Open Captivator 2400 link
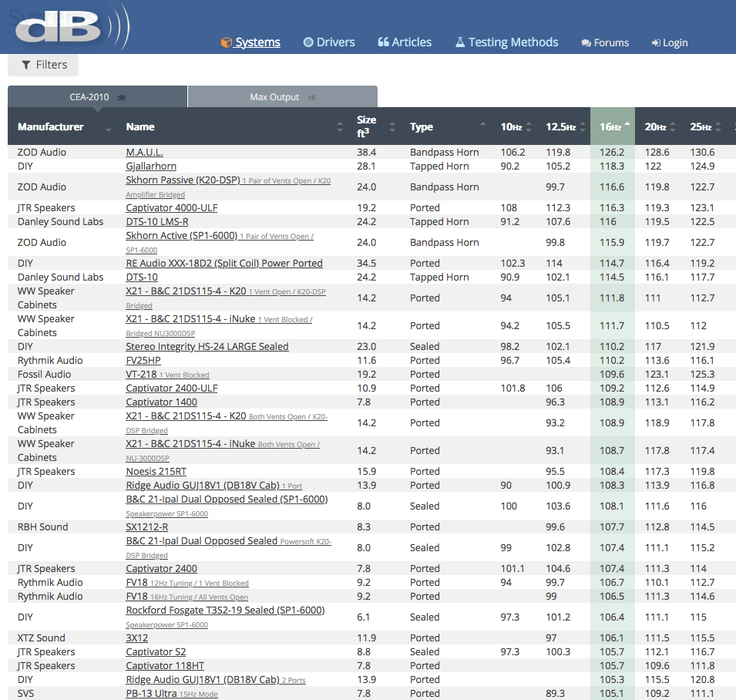This screenshot has height=700, width=736. pyautogui.click(x=162, y=568)
